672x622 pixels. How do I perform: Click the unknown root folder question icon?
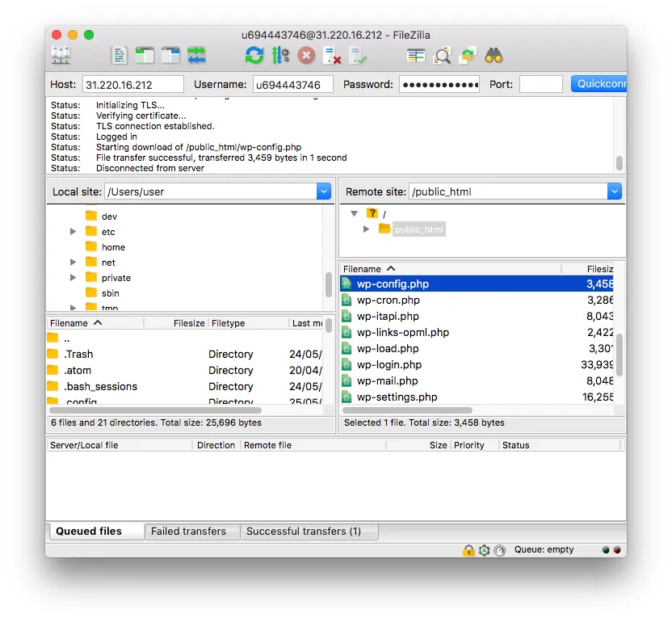[372, 213]
